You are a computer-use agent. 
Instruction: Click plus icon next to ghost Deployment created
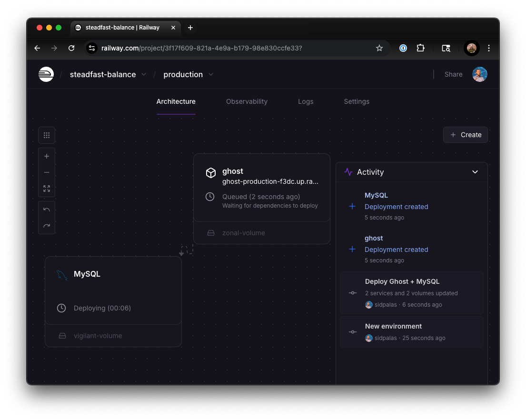click(x=352, y=249)
